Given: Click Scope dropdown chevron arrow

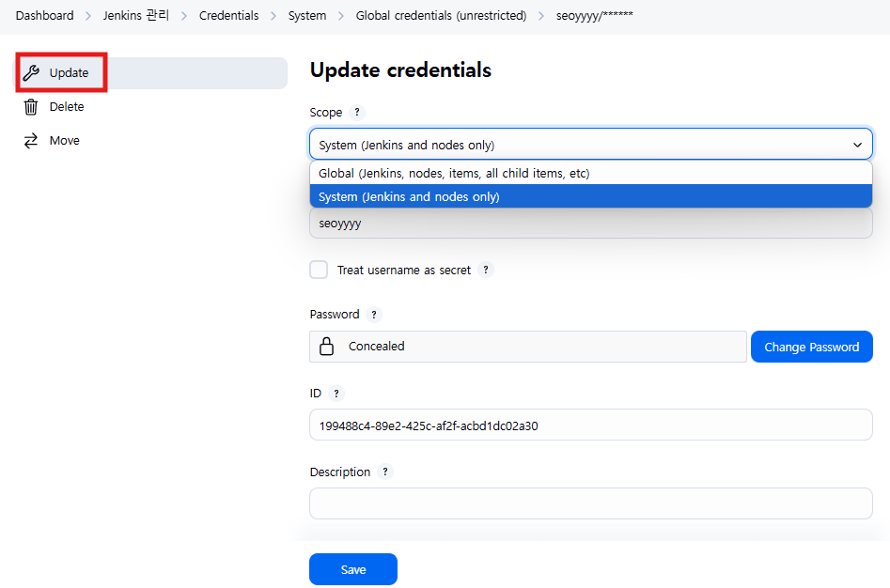Looking at the screenshot, I should click(x=857, y=145).
